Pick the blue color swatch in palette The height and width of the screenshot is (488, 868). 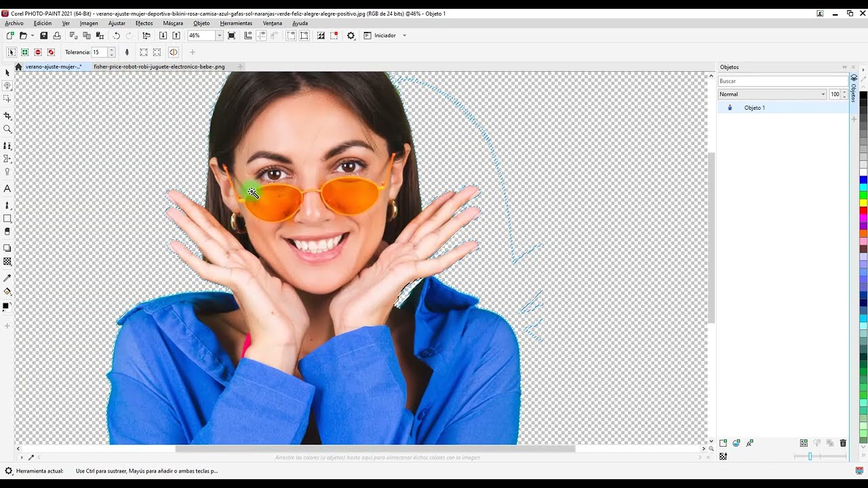pos(863,179)
